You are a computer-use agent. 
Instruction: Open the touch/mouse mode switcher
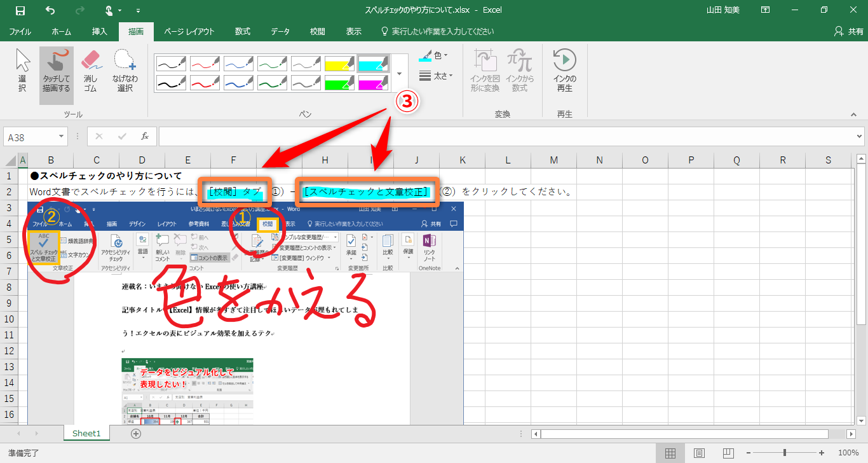(112, 10)
